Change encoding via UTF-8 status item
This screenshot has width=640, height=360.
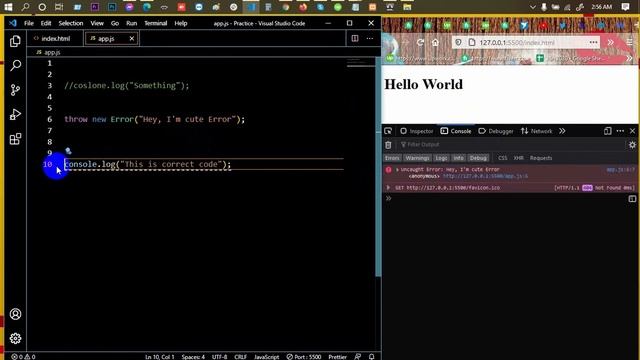point(219,356)
